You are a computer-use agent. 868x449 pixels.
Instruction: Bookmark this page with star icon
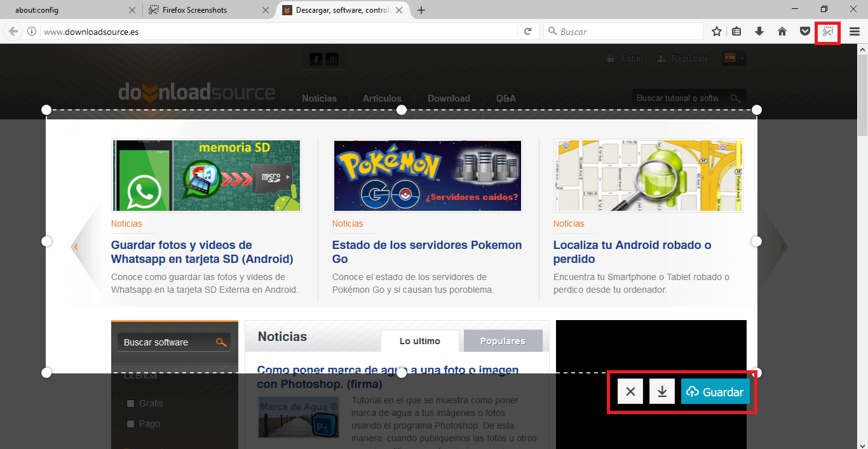[x=717, y=31]
